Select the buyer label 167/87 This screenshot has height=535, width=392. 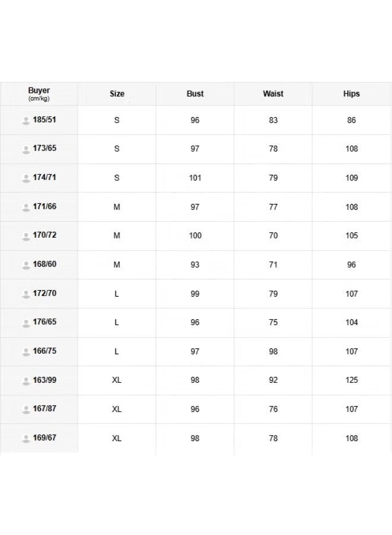45,408
